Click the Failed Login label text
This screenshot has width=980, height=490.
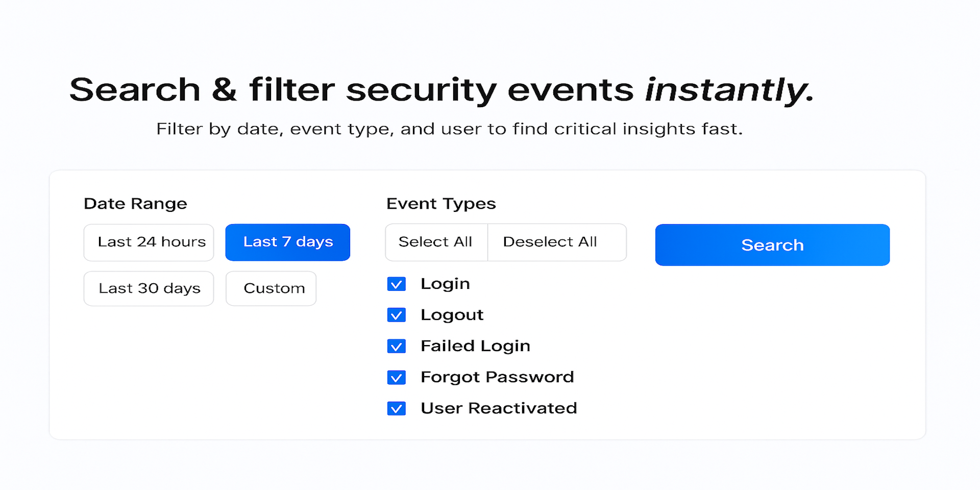(475, 346)
